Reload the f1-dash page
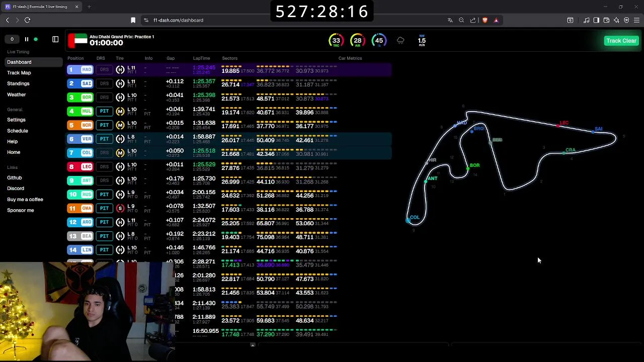 tap(27, 20)
